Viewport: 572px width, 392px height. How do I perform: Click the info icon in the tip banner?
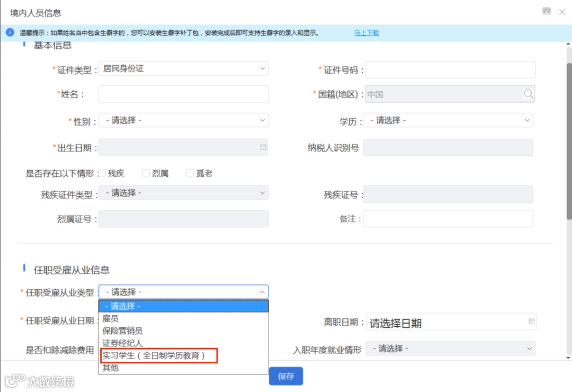tap(10, 32)
